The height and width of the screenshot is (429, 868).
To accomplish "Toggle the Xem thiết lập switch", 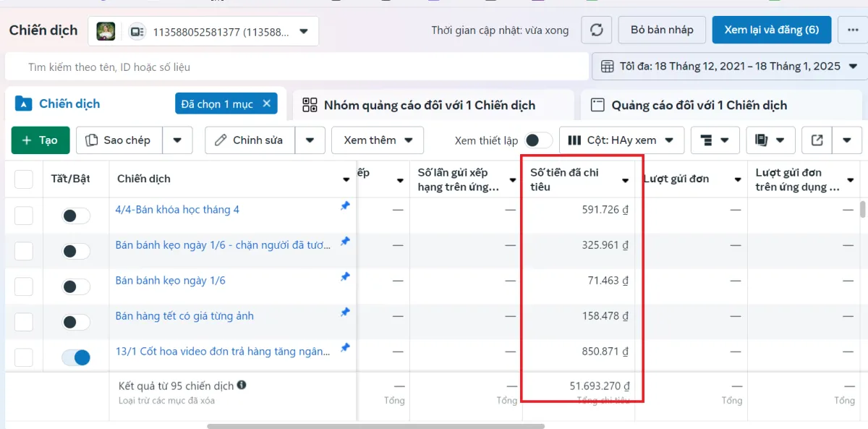I will click(538, 140).
